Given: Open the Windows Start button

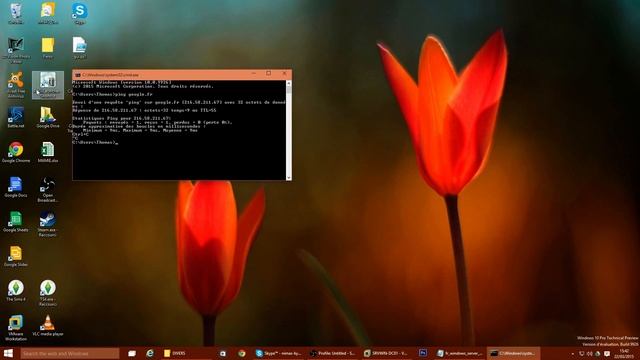Looking at the screenshot, I should [x=8, y=353].
